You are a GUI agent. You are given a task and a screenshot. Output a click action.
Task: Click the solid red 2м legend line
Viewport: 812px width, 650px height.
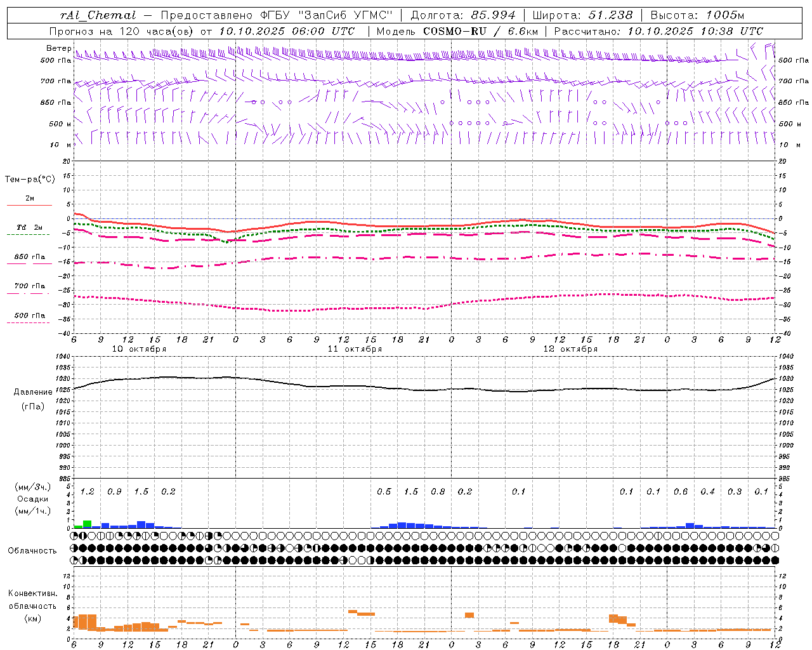(29, 206)
